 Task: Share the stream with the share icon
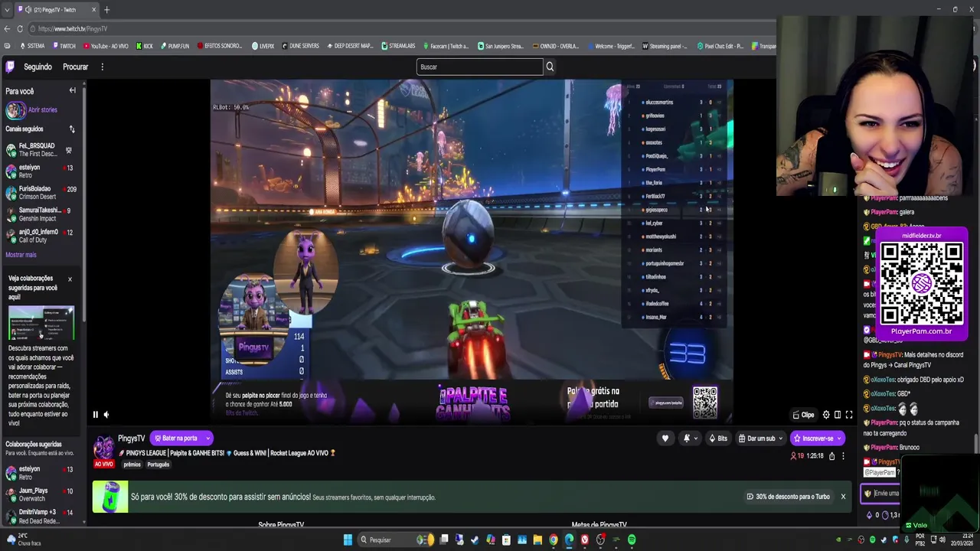pyautogui.click(x=831, y=456)
